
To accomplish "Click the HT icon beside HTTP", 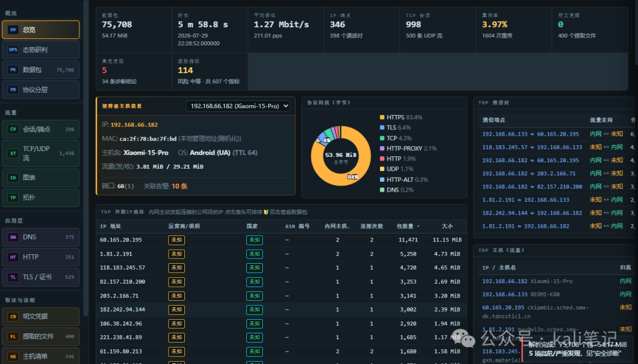I will coord(13,257).
